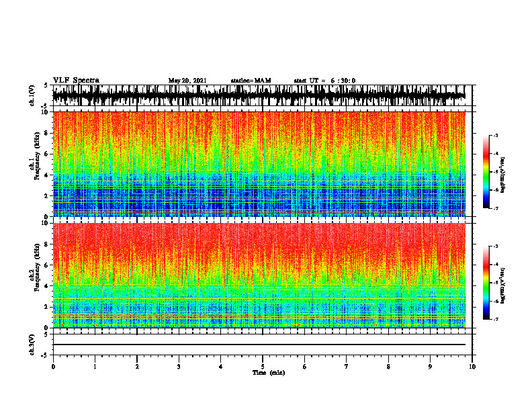Click the "ch.3(V)" axis label
The image size is (532, 411).
point(32,345)
